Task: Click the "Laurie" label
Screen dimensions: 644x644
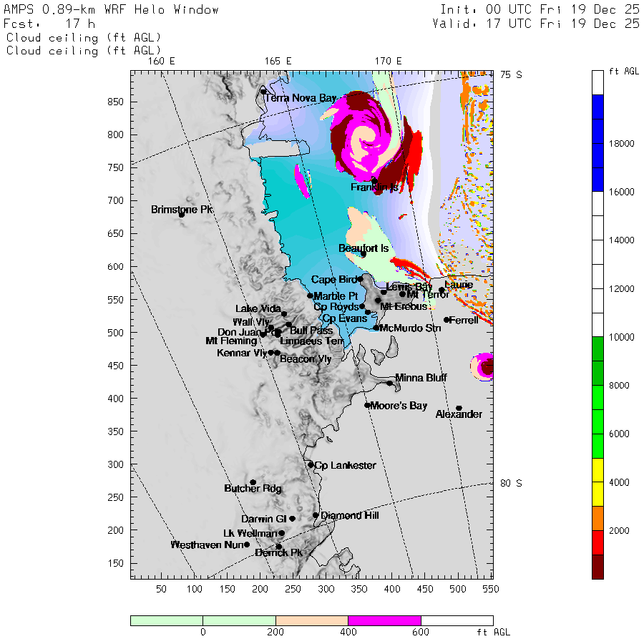Action: tap(459, 285)
